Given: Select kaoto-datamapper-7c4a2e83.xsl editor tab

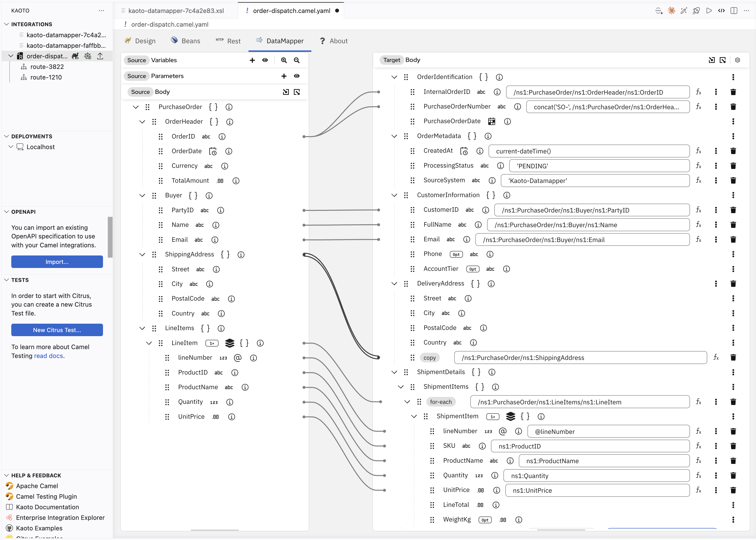Looking at the screenshot, I should 176,11.
